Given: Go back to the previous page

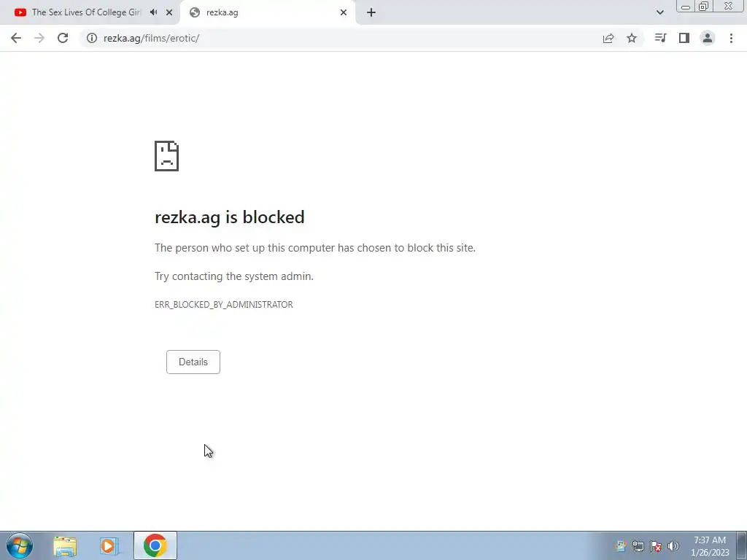Looking at the screenshot, I should [16, 38].
